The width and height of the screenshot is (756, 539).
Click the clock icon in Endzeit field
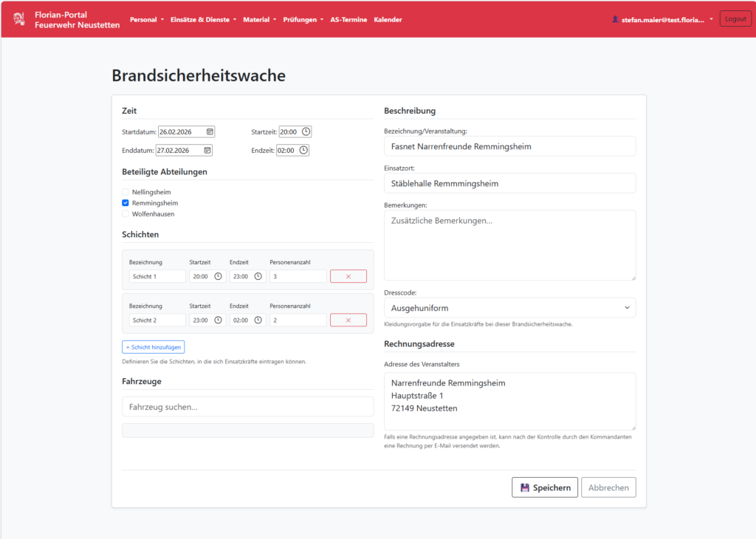pyautogui.click(x=303, y=151)
